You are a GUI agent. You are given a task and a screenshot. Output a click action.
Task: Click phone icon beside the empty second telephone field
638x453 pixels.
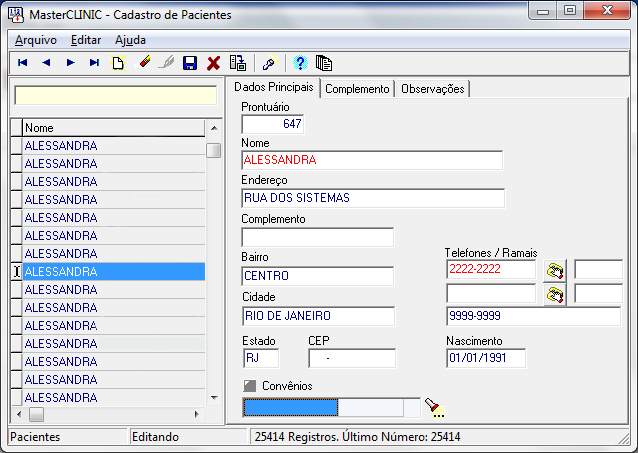coord(555,294)
